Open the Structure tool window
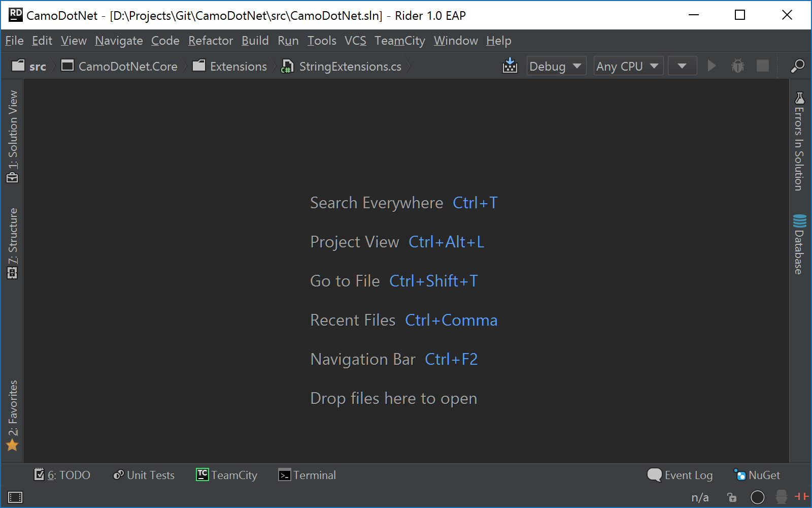The width and height of the screenshot is (812, 508). [x=12, y=243]
